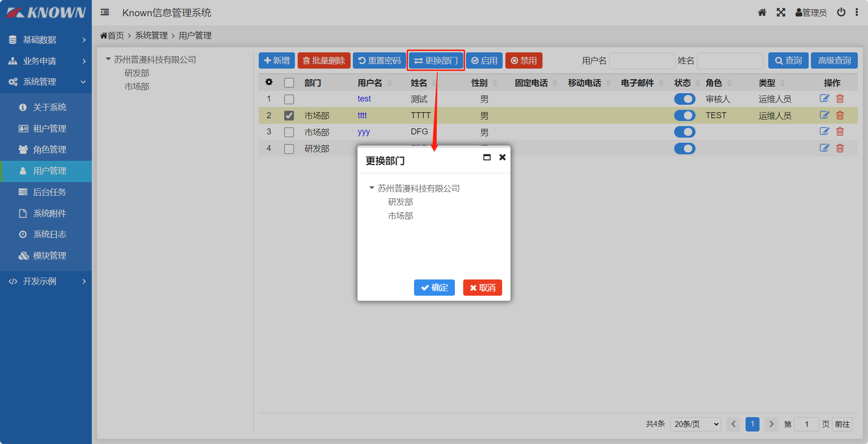Expand the 业务申请 sidebar menu
Viewport: 868px width, 444px height.
(x=46, y=61)
